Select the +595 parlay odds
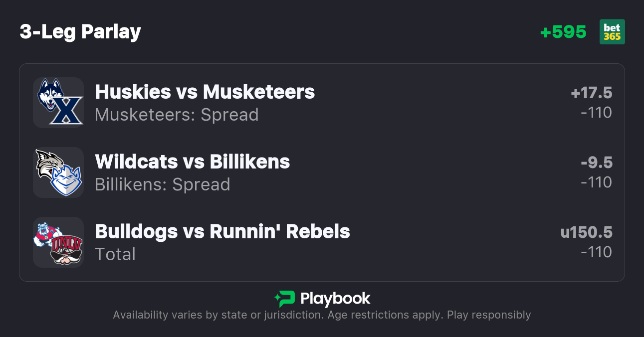The height and width of the screenshot is (337, 644). point(563,32)
